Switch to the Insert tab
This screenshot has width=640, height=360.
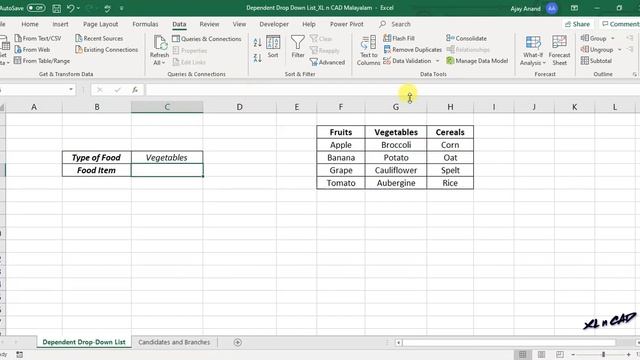(x=60, y=24)
